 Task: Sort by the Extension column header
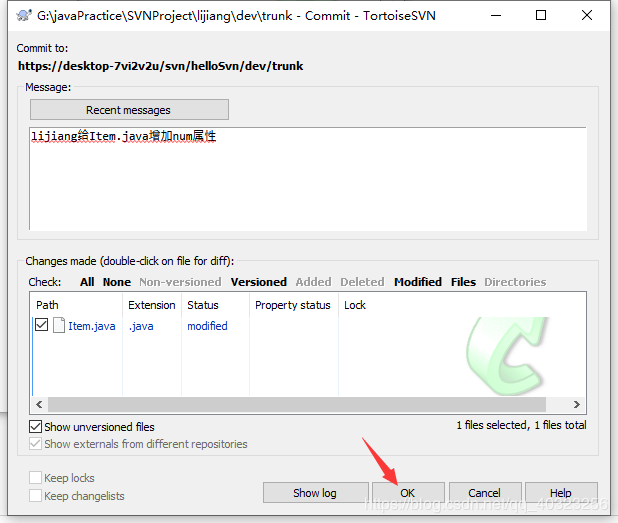[x=151, y=305]
